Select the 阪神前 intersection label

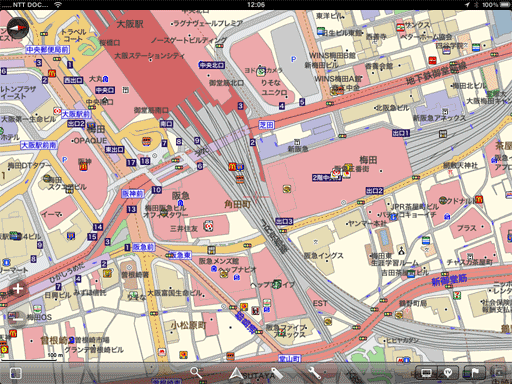133,194
